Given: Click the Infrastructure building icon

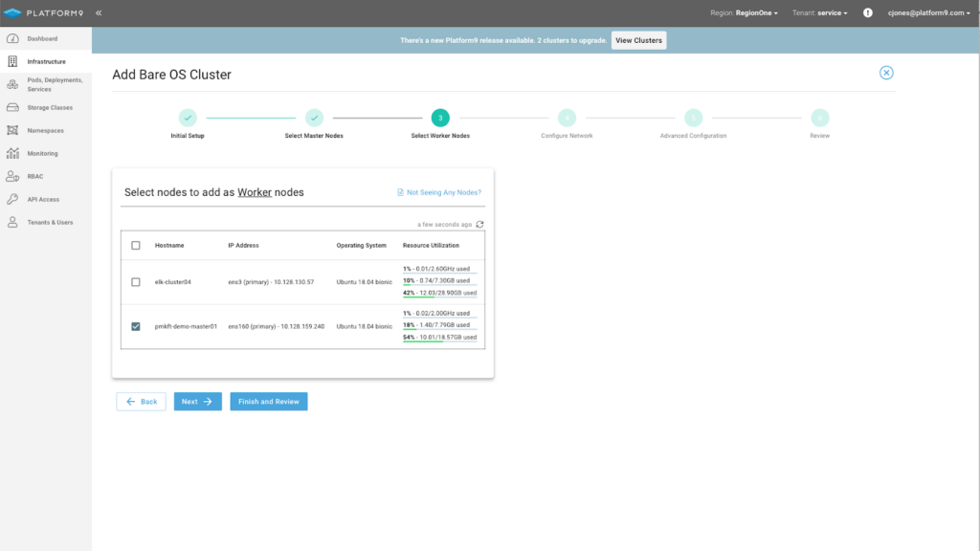Looking at the screenshot, I should click(12, 61).
